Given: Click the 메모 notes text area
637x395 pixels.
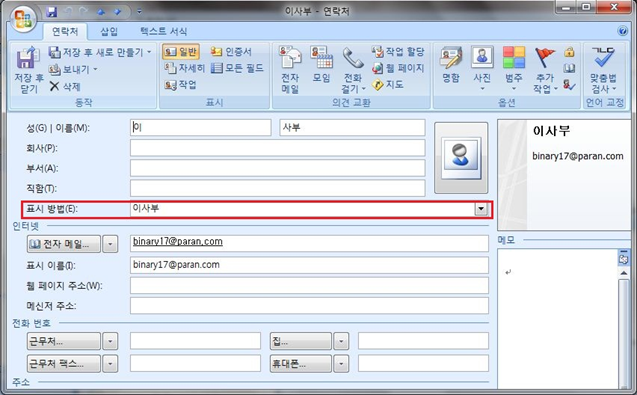Looking at the screenshot, I should click(557, 319).
